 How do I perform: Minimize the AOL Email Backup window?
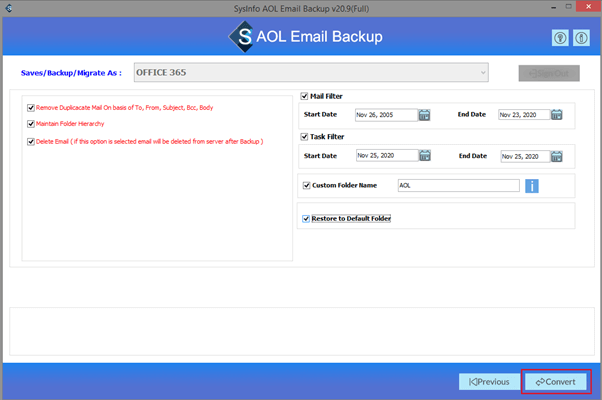[x=553, y=7]
